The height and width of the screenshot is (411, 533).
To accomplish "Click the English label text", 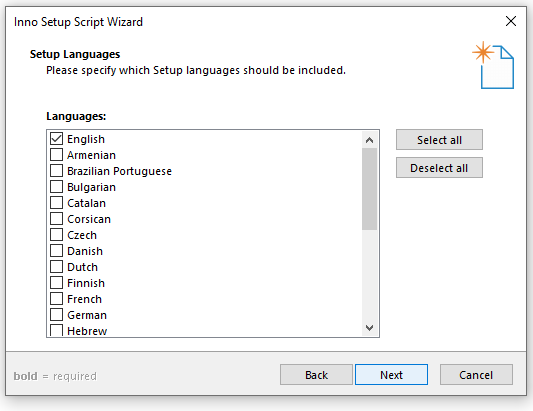I will click(x=86, y=139).
